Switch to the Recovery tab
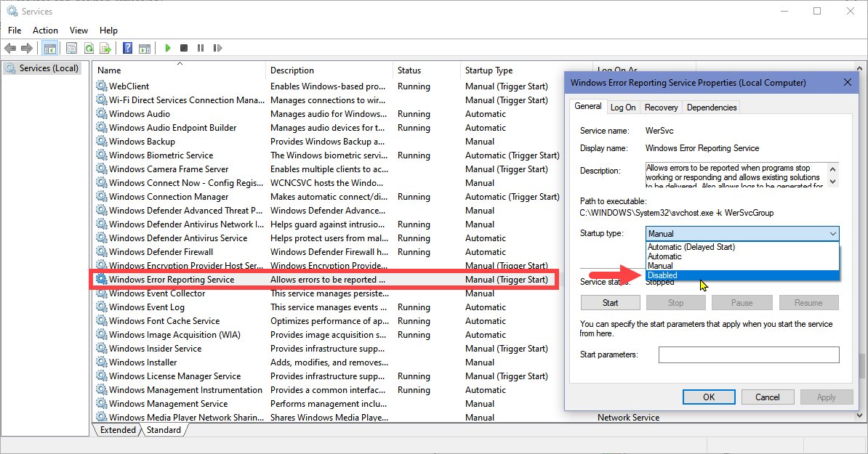 click(x=661, y=108)
